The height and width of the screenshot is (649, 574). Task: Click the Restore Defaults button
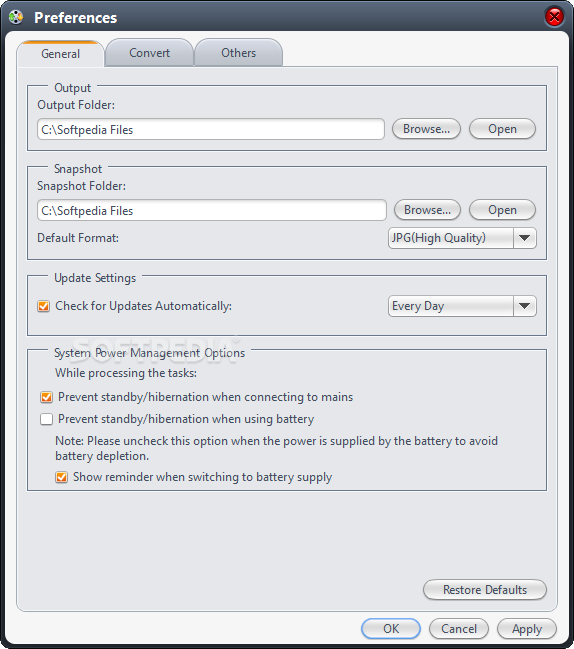(x=485, y=589)
